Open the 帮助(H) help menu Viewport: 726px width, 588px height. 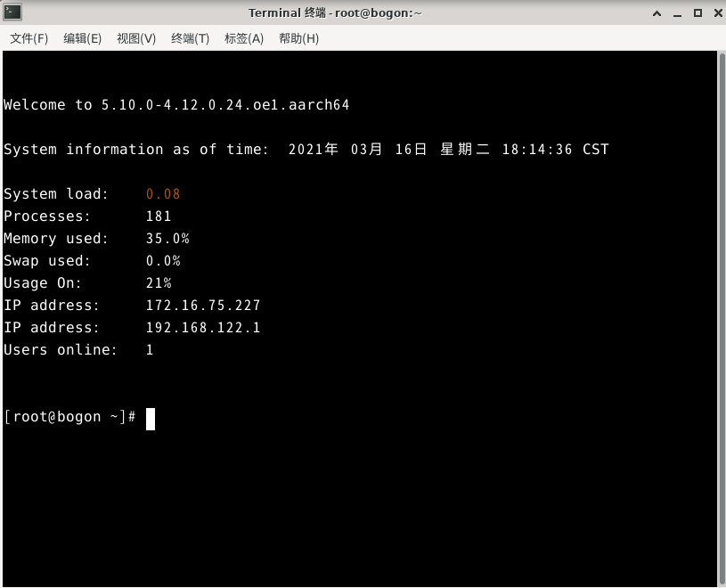click(298, 38)
